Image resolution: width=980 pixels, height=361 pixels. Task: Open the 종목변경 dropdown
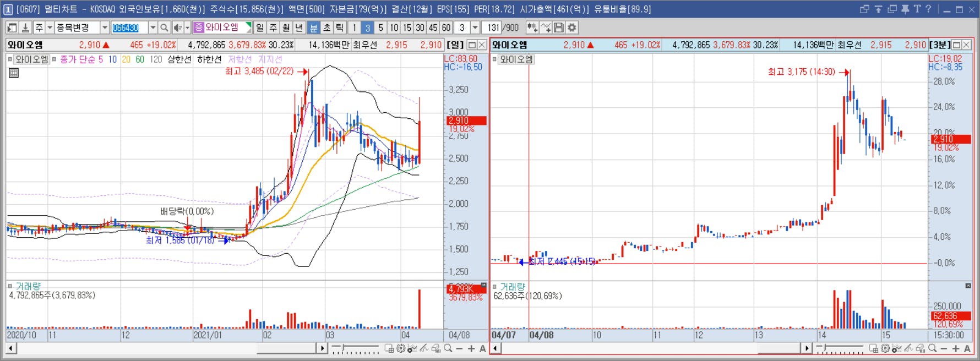[105, 28]
